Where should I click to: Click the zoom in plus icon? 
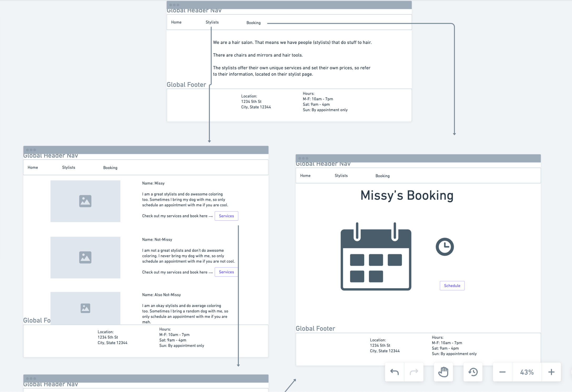click(x=551, y=372)
